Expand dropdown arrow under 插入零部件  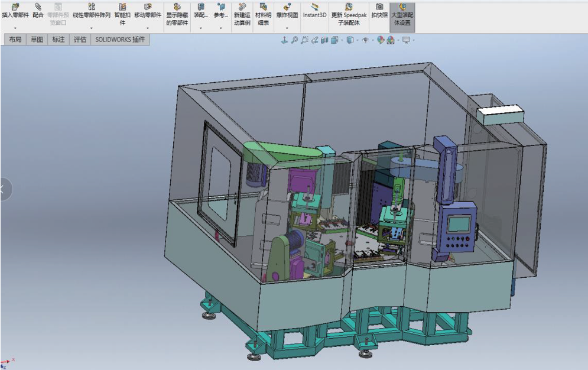click(x=15, y=28)
